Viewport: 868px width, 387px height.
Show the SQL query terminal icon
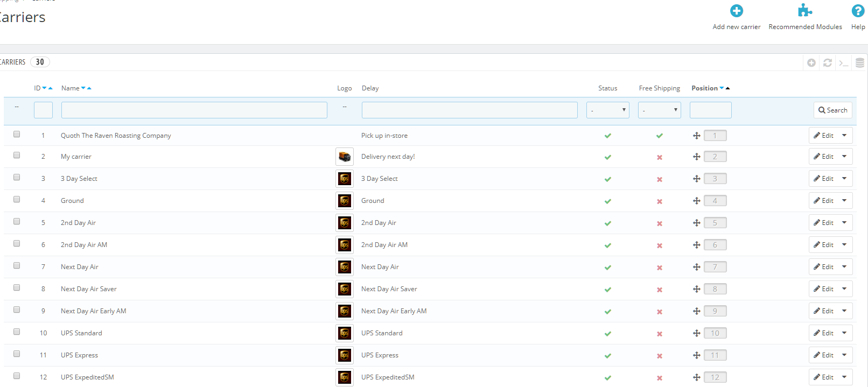pyautogui.click(x=844, y=63)
